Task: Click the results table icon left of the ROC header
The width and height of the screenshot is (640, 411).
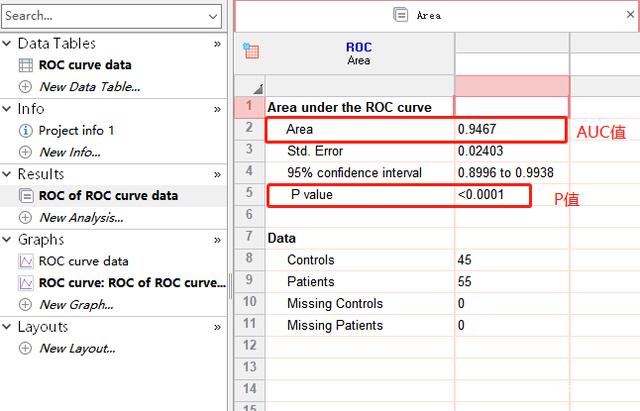Action: (251, 51)
